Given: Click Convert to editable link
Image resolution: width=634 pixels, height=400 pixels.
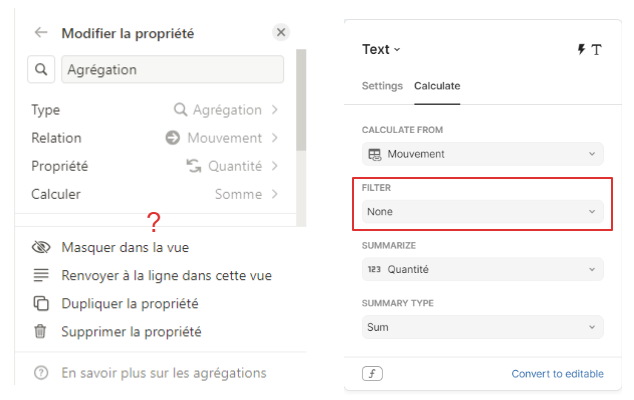Looking at the screenshot, I should (x=557, y=374).
